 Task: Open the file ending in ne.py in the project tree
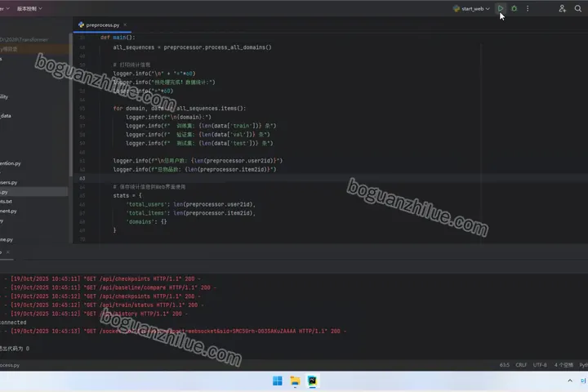point(7,239)
